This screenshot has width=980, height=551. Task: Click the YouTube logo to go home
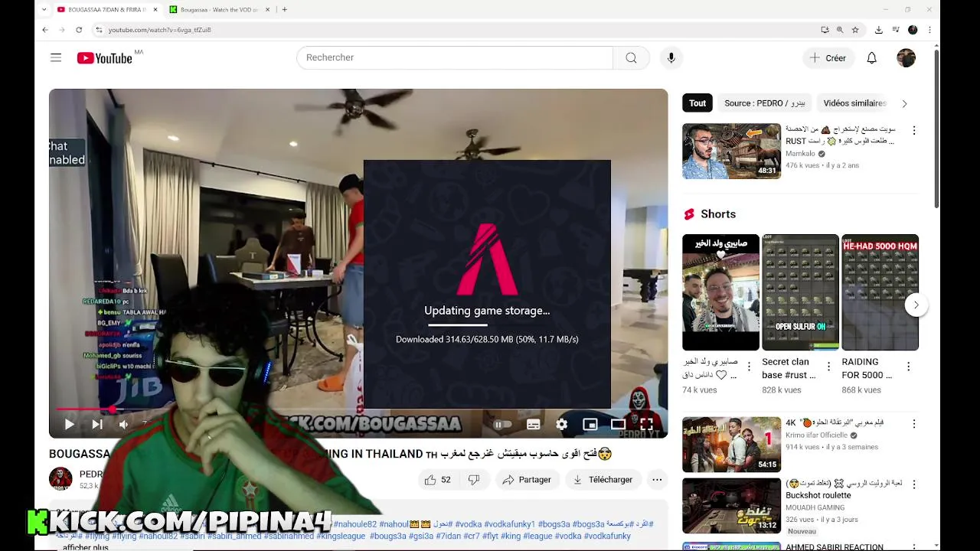point(105,58)
